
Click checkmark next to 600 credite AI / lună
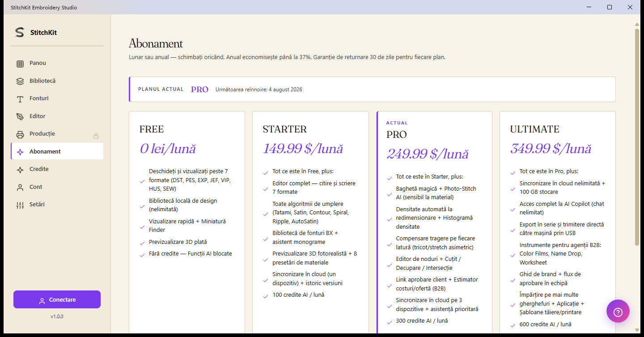[x=513, y=325]
